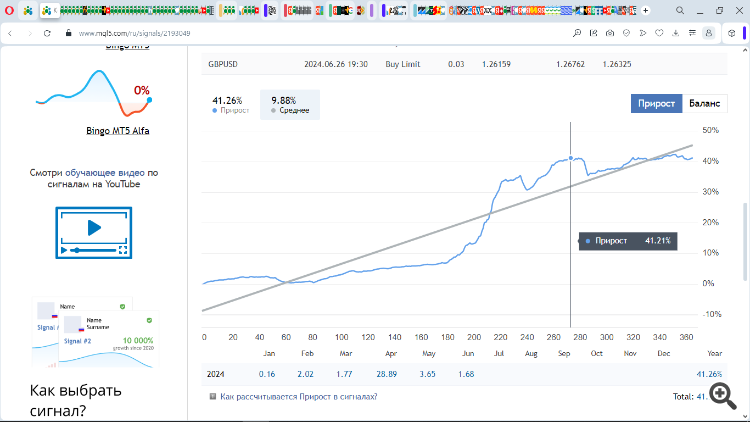750x422 pixels.
Task: Open the send/flow arrow icon
Action: pos(643,33)
